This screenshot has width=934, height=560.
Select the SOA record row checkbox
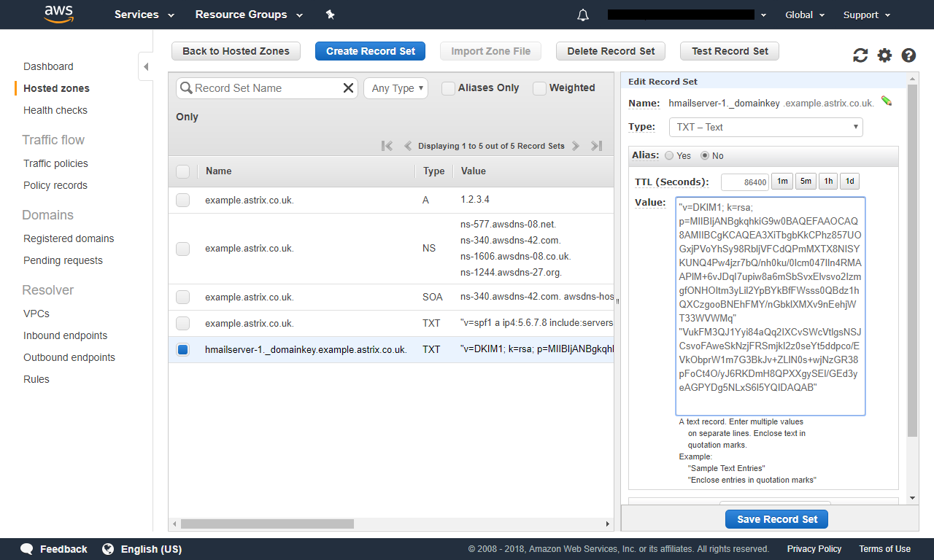pos(182,297)
